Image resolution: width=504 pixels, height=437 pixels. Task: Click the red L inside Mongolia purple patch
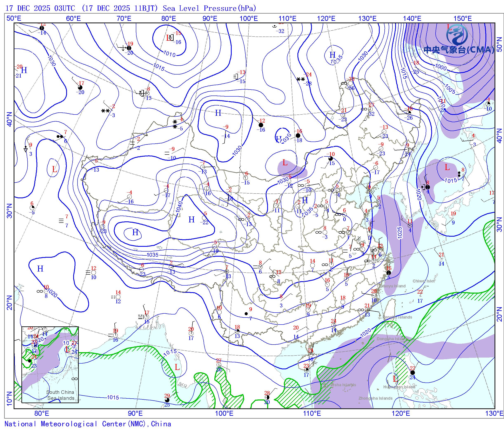[285, 163]
